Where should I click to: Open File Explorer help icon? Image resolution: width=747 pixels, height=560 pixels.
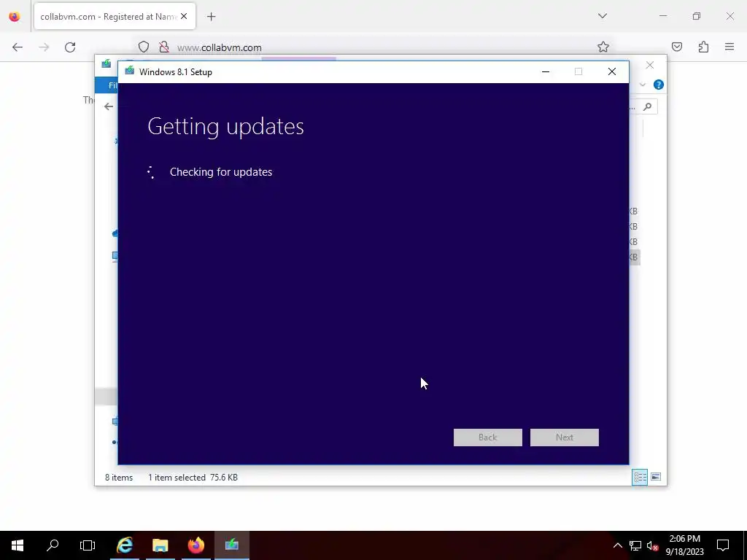tap(659, 85)
